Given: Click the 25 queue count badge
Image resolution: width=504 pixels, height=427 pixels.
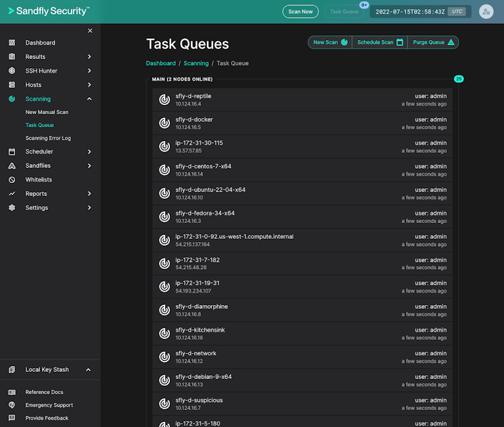Looking at the screenshot, I should click(459, 79).
